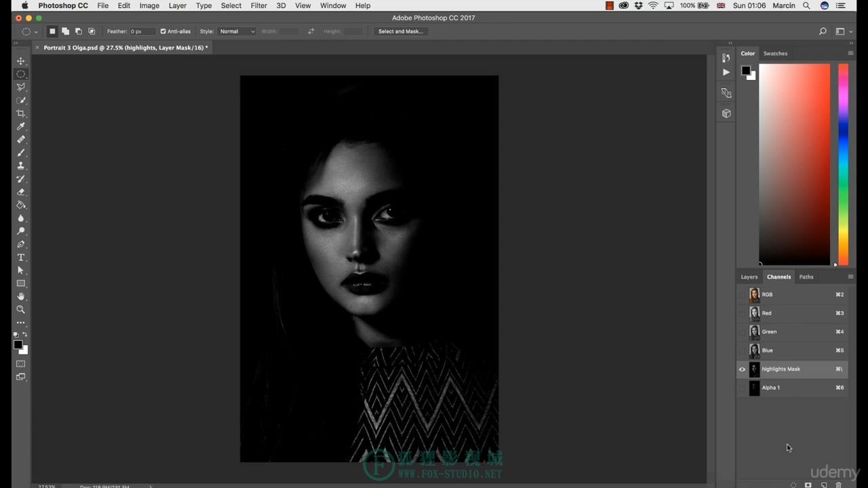Screen dimensions: 868x488
Task: Show the Red channel visibility
Action: click(742, 313)
